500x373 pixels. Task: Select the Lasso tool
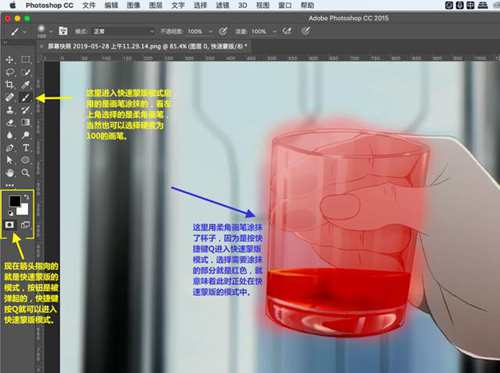(x=10, y=72)
